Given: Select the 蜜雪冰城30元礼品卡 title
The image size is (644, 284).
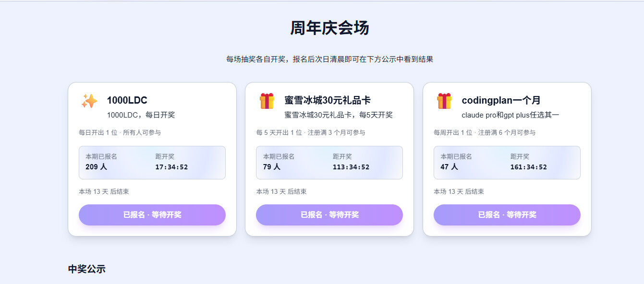Looking at the screenshot, I should pos(327,100).
